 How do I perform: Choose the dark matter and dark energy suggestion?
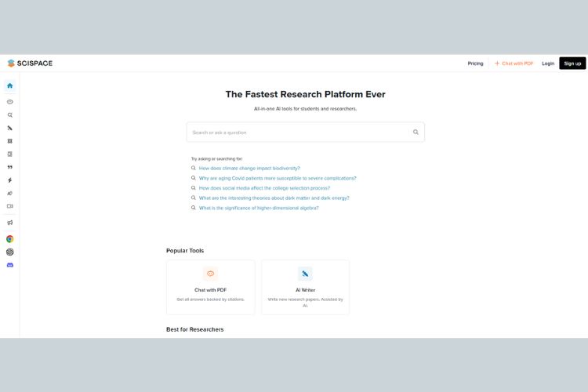click(274, 198)
